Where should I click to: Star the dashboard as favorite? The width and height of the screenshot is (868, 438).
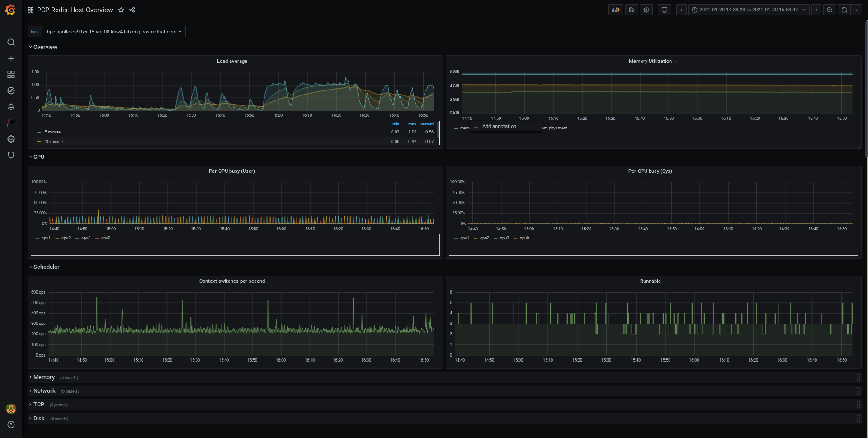tap(121, 10)
